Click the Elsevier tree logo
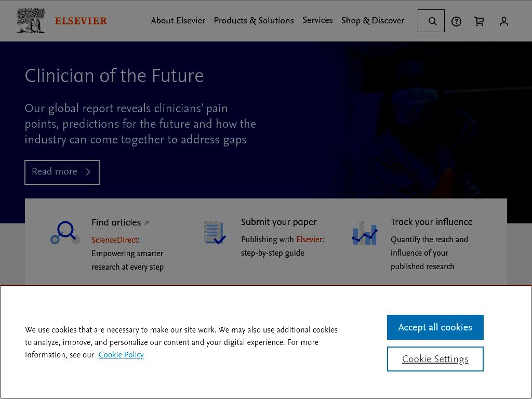The height and width of the screenshot is (399, 532). pos(31,21)
